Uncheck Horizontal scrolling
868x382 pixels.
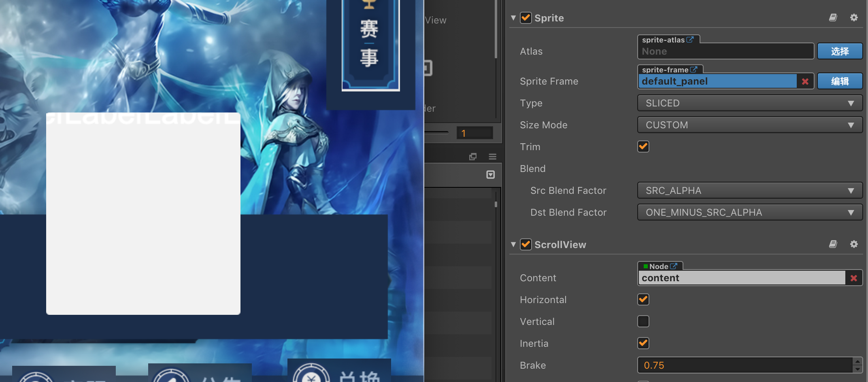click(643, 299)
